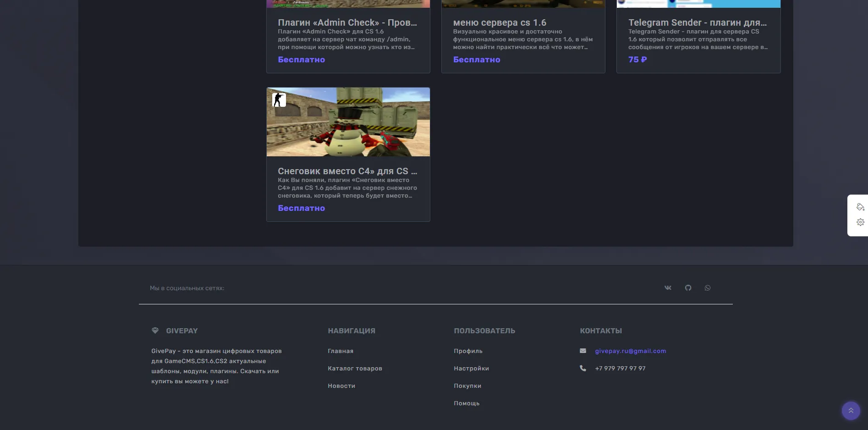Open the «Снеговик вместо C4» product title
The width and height of the screenshot is (868, 430).
(x=347, y=171)
